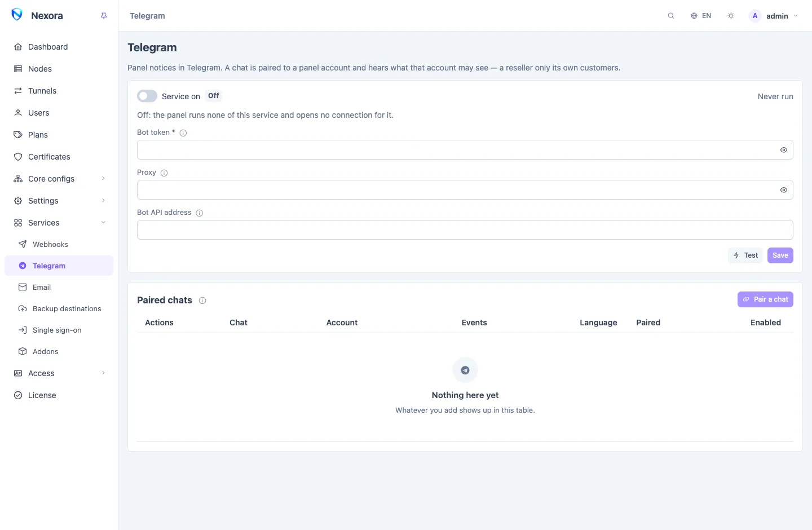Reveal the Proxy value with eye icon
The height and width of the screenshot is (530, 812).
point(784,190)
